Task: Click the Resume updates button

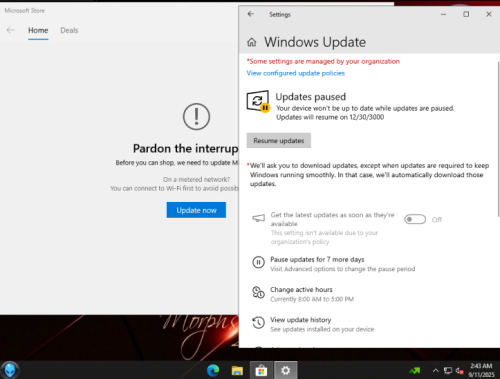Action: [x=279, y=141]
